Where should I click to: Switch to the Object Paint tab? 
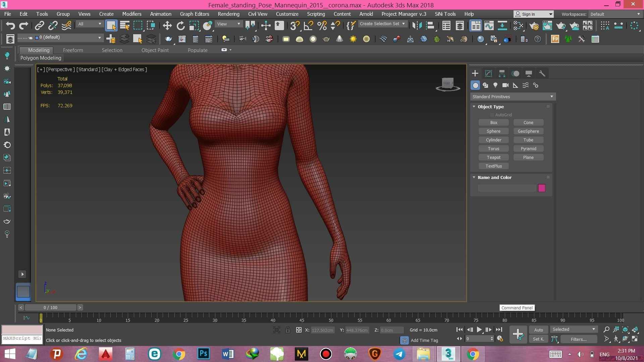155,50
